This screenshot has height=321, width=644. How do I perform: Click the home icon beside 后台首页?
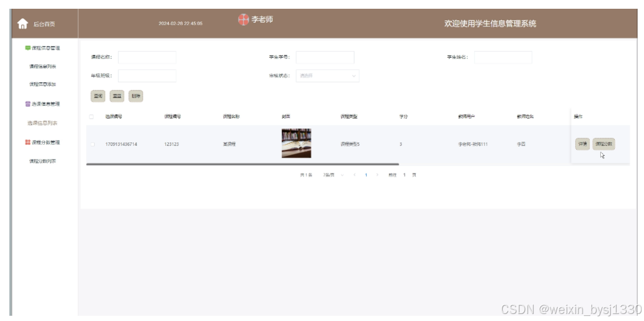point(23,24)
